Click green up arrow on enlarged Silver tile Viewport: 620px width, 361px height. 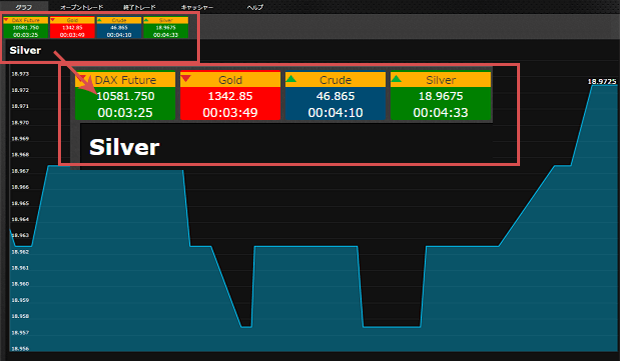tap(396, 78)
